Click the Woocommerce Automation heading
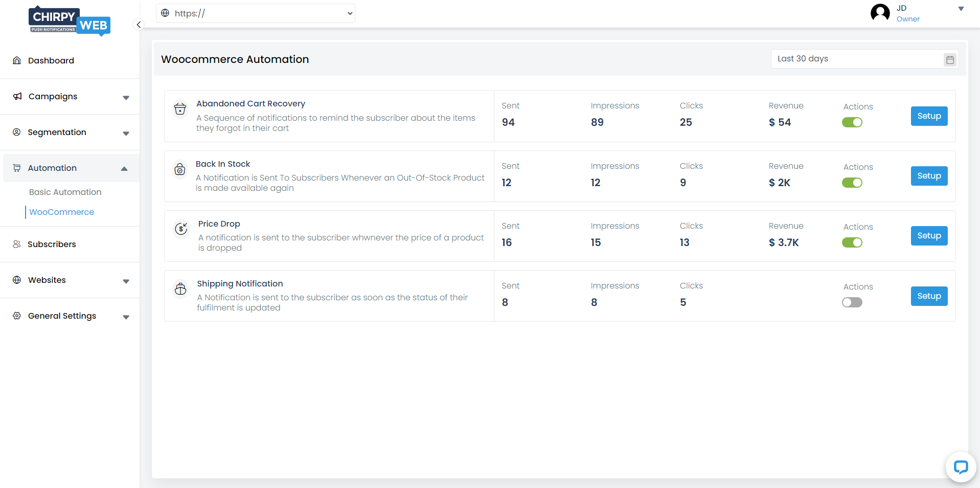This screenshot has height=488, width=980. click(x=235, y=59)
